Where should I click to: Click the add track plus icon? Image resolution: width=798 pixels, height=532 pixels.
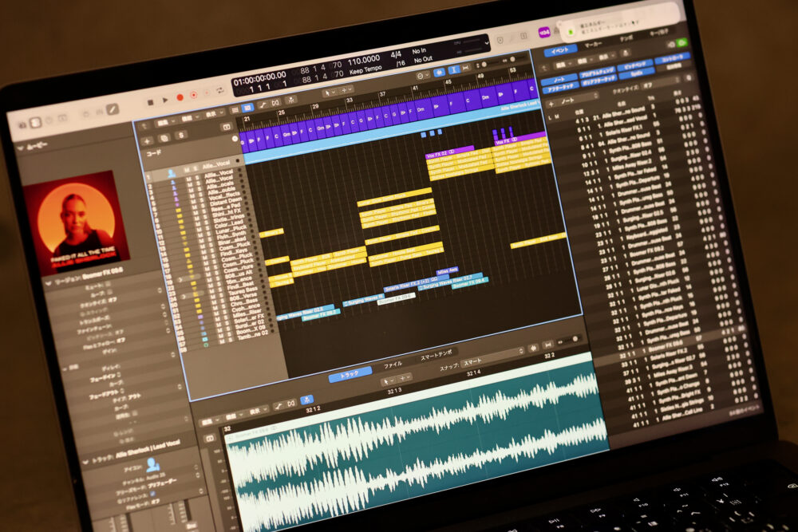click(148, 140)
